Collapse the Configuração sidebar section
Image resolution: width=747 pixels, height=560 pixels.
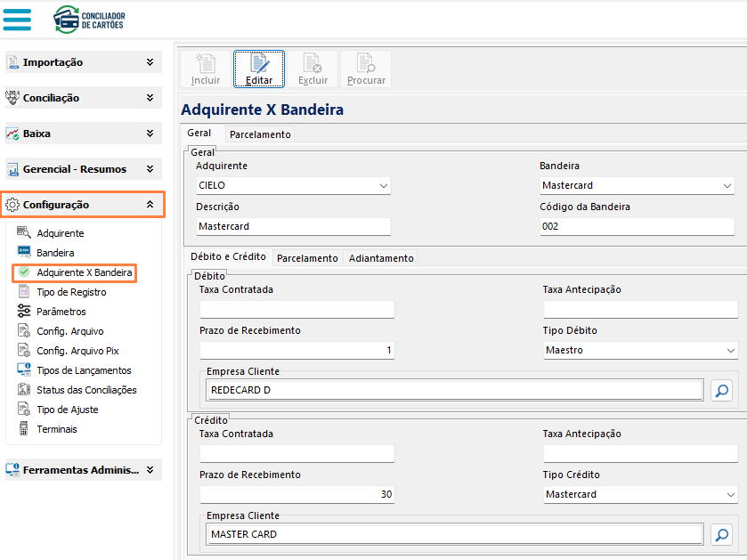point(150,205)
